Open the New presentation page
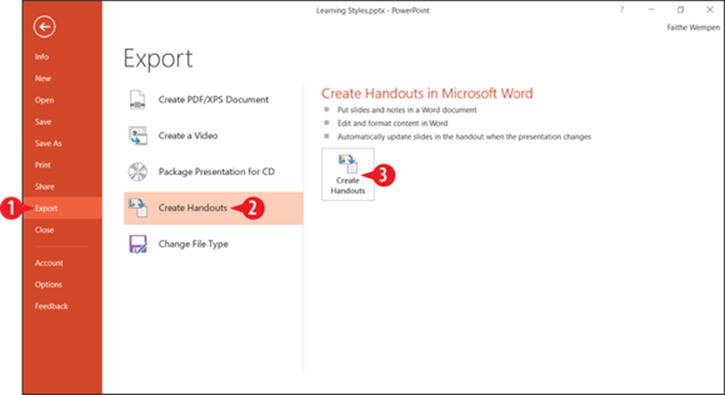The height and width of the screenshot is (395, 725). tap(43, 78)
